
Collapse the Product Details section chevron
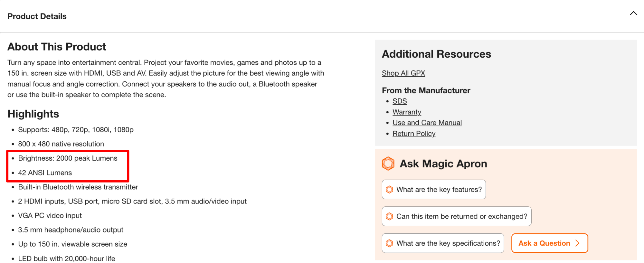[633, 13]
